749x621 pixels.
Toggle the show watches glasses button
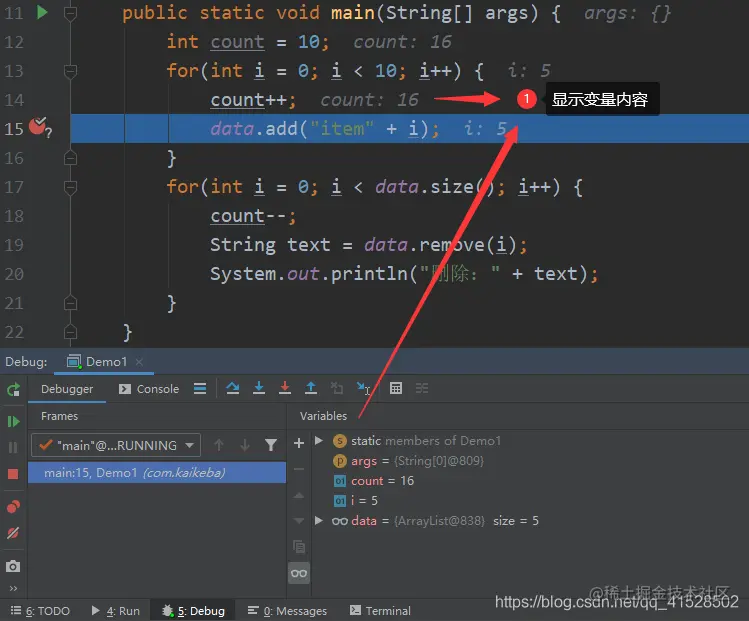(x=299, y=573)
